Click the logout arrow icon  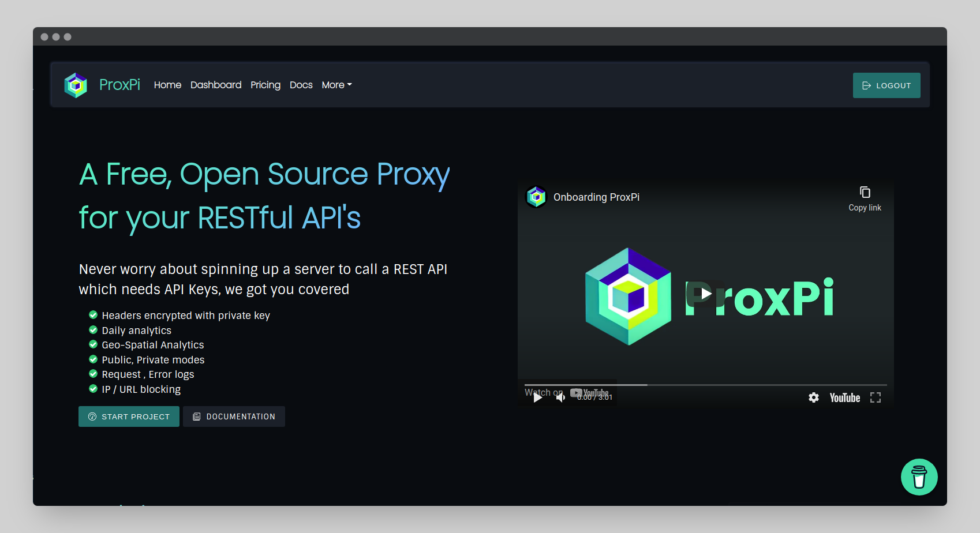[867, 85]
